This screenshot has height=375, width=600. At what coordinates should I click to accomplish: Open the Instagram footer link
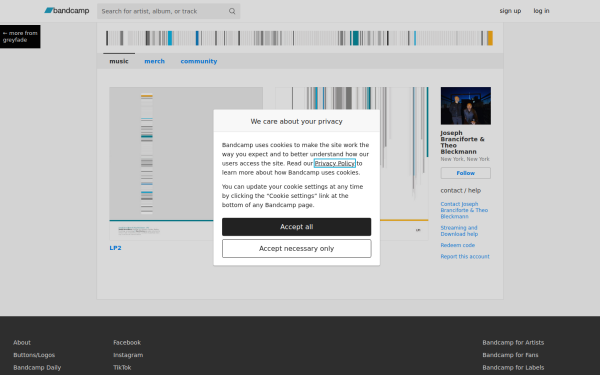pos(128,355)
